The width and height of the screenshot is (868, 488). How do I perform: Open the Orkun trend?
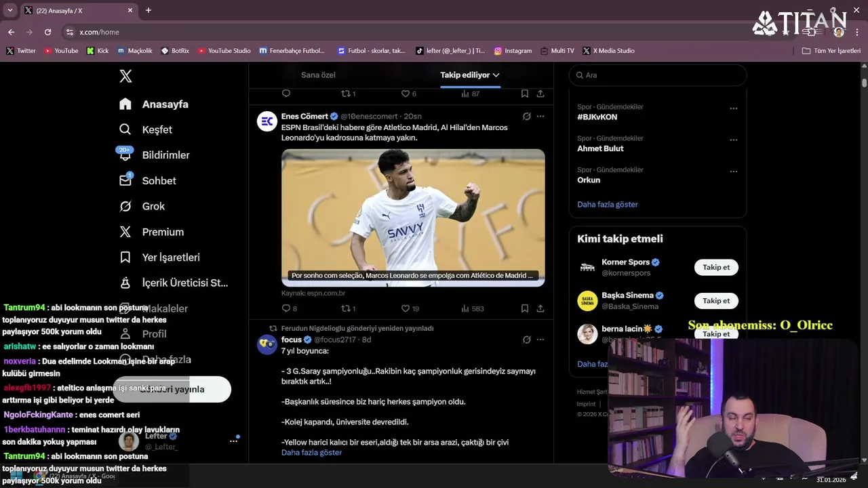589,180
